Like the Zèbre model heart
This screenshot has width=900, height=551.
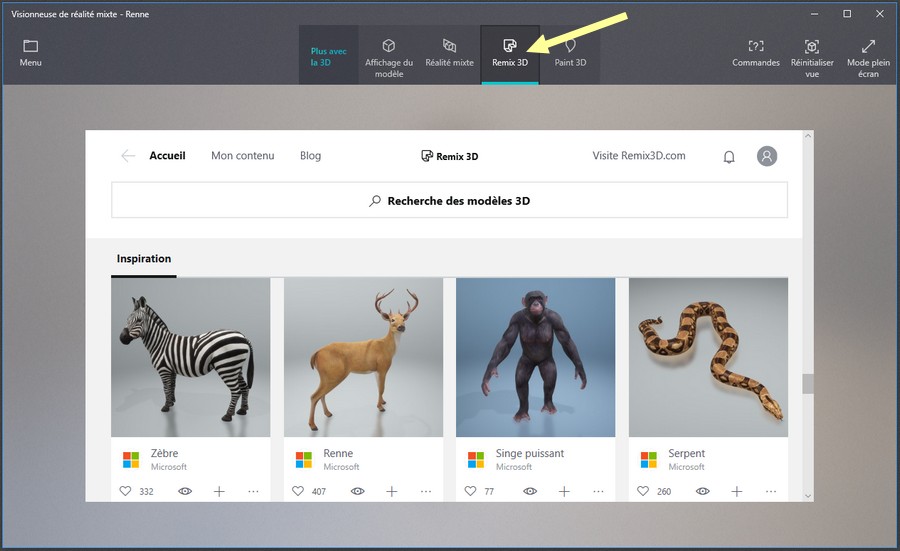tap(125, 491)
